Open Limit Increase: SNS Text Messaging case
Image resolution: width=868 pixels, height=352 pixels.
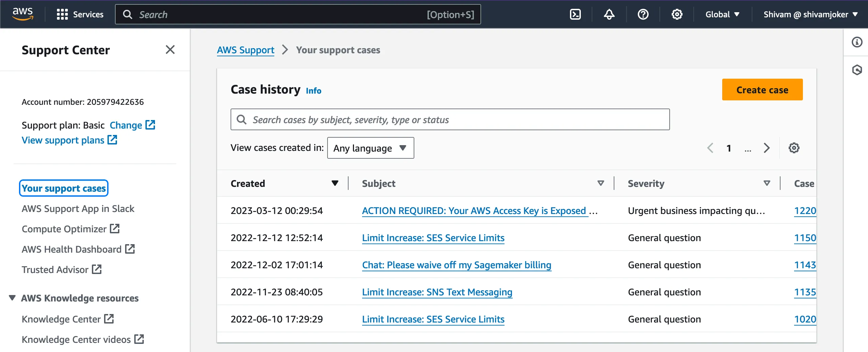coord(437,292)
